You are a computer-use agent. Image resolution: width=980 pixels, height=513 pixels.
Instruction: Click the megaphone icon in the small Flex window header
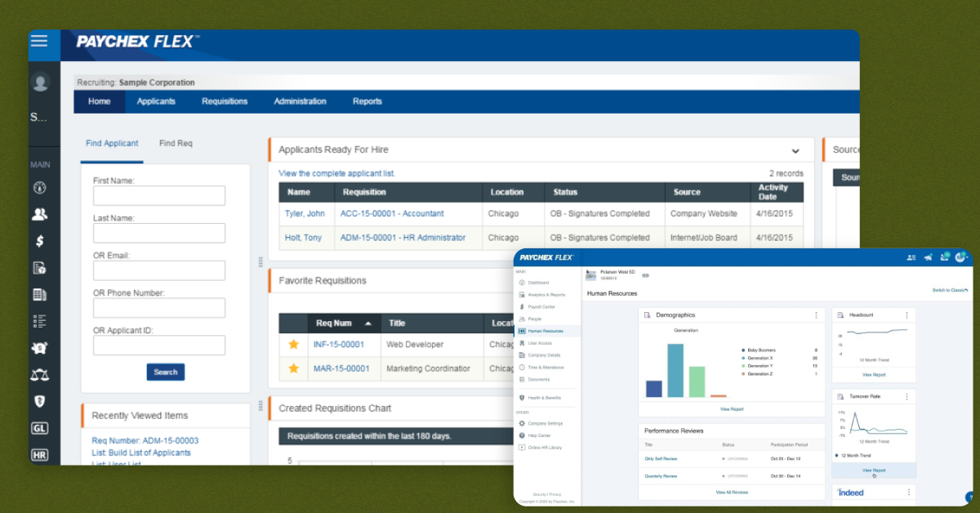coord(928,257)
